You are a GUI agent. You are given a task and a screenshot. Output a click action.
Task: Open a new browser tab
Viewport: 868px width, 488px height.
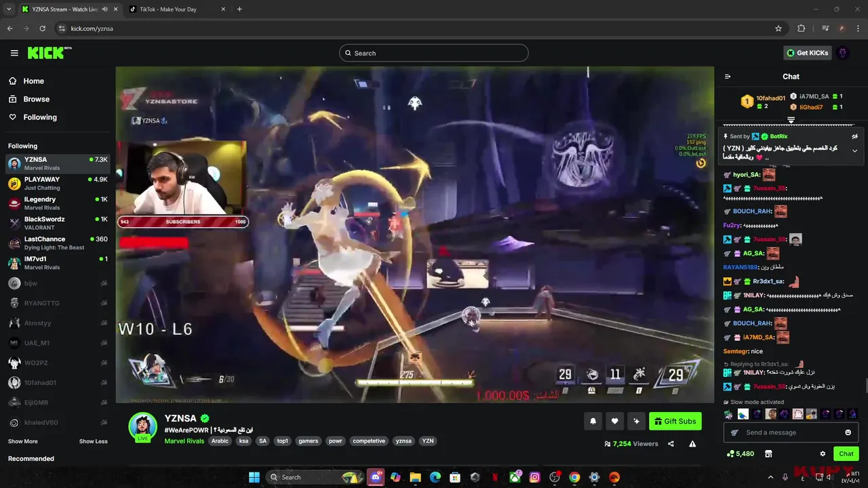239,9
